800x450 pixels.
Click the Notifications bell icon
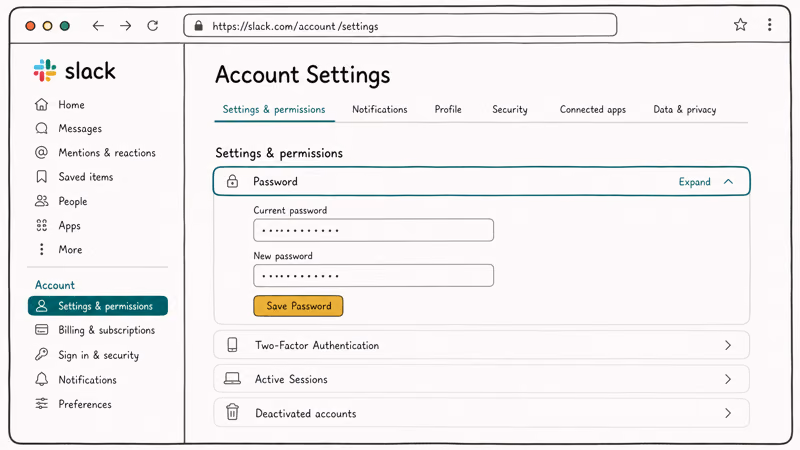[x=41, y=379]
